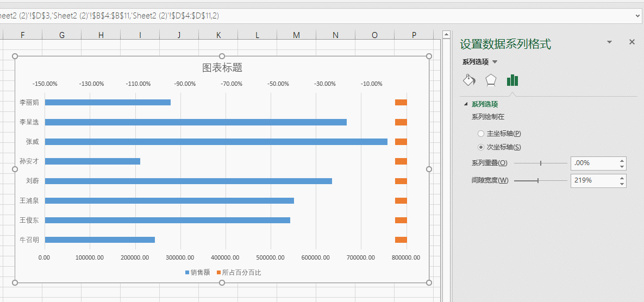Click the 系列重叠 slider
Screen dimensions: 644x302
(541, 163)
